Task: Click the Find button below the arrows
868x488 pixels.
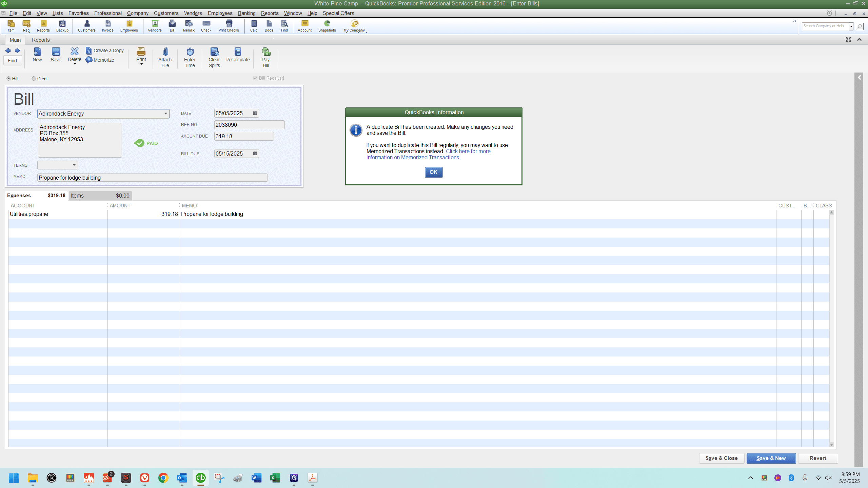Action: tap(13, 61)
